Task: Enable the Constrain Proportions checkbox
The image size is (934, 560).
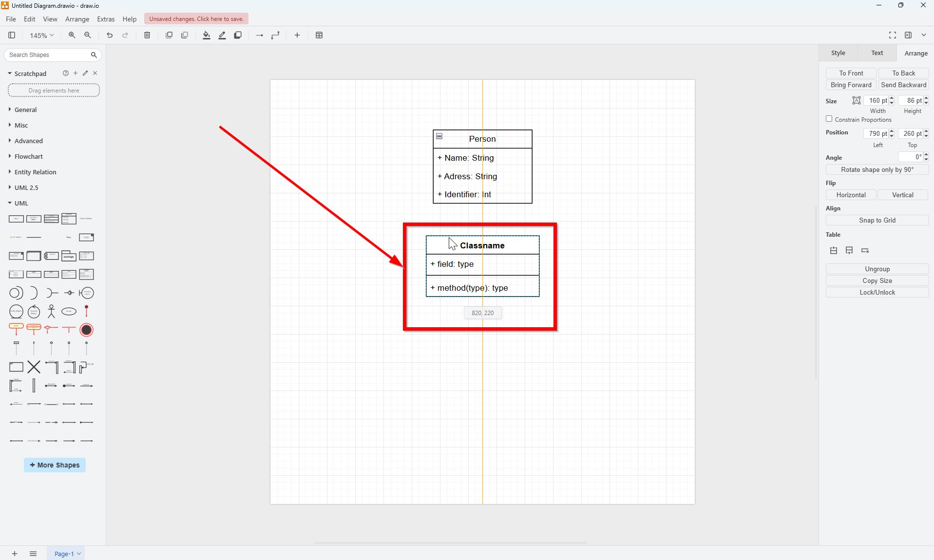Action: 829,119
